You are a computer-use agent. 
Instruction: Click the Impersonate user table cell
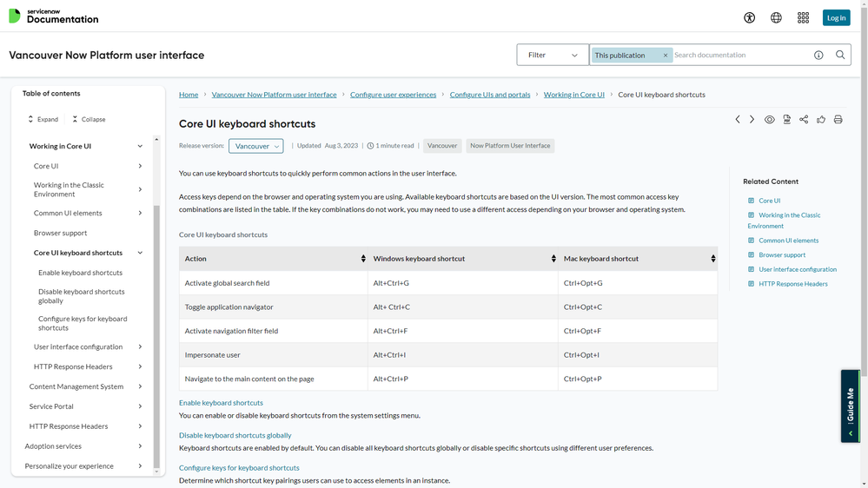274,354
